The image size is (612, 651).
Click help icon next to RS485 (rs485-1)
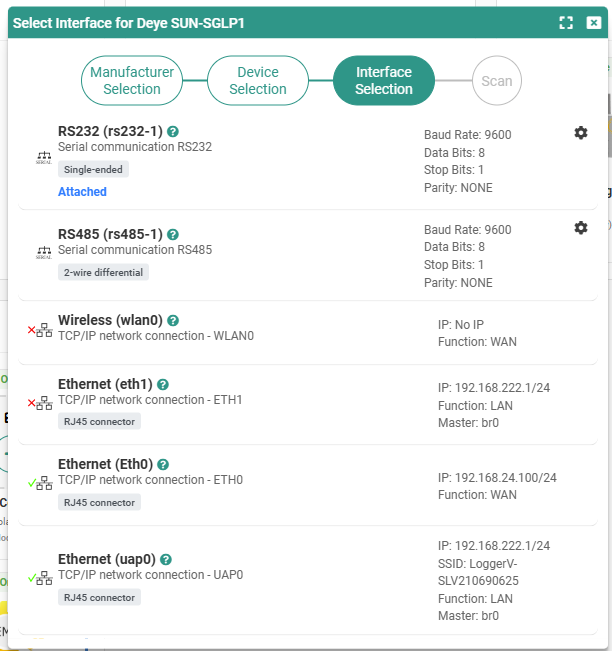(173, 235)
